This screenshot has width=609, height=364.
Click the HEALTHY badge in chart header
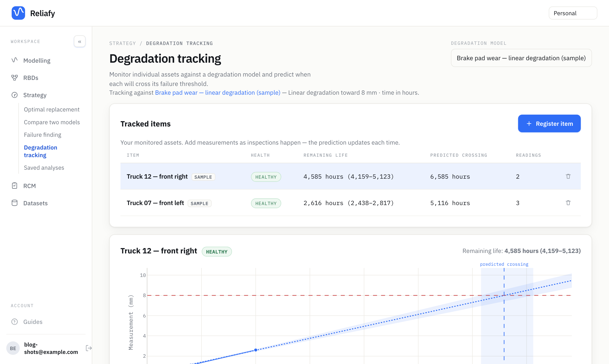tap(217, 252)
